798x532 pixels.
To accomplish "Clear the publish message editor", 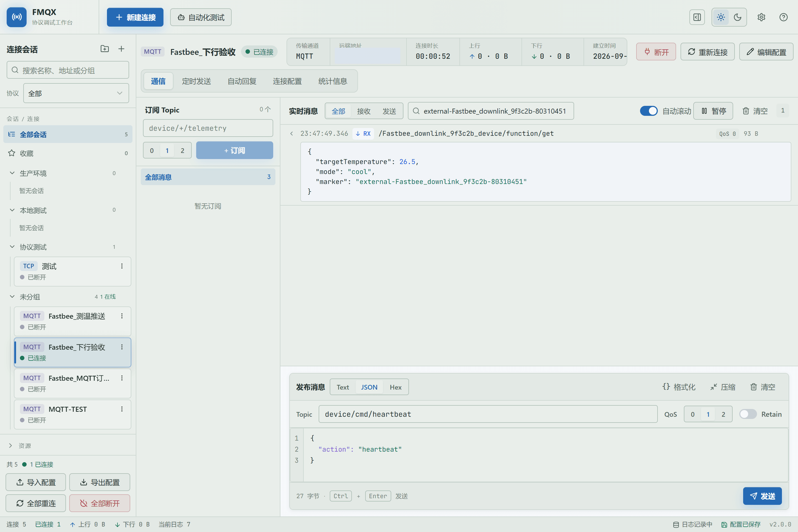I will pos(762,387).
